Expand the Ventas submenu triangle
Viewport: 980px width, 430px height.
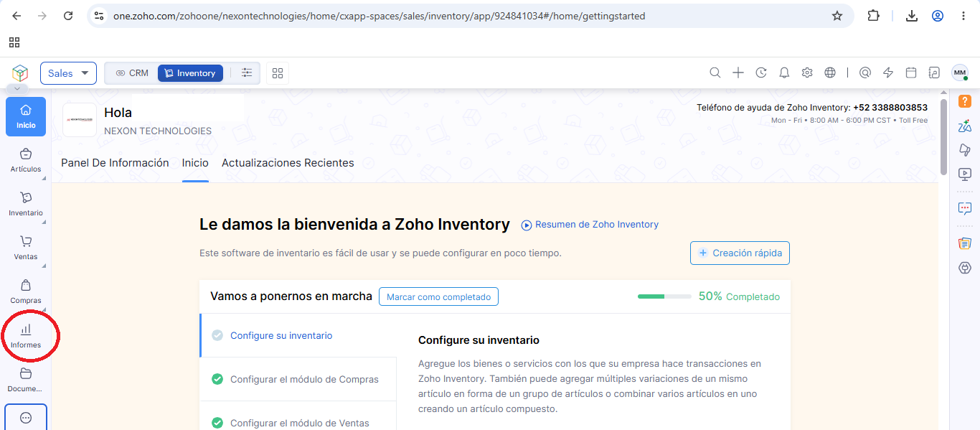44,266
